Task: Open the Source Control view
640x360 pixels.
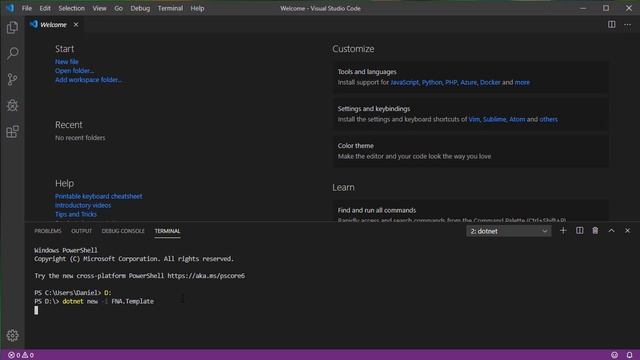Action: (x=12, y=79)
